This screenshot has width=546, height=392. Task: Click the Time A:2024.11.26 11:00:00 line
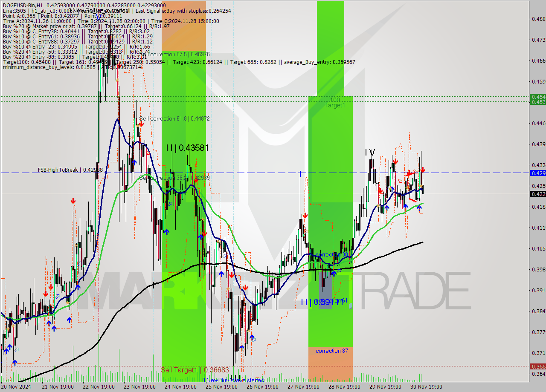tap(111, 21)
